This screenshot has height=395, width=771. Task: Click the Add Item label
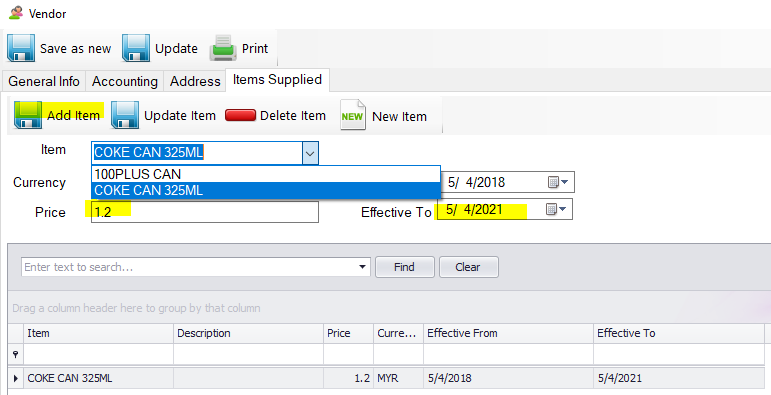click(x=74, y=115)
